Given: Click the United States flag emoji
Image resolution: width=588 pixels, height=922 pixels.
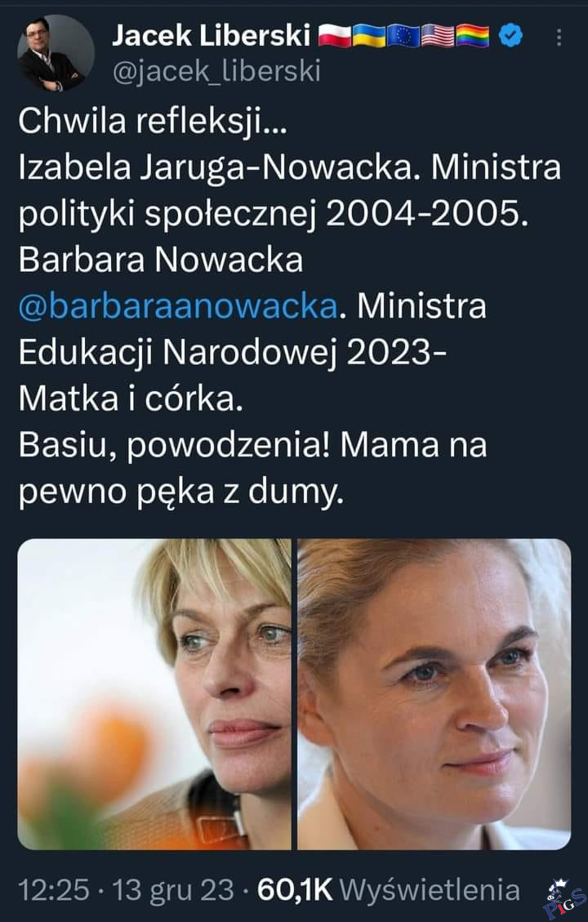Looking at the screenshot, I should pos(438,35).
